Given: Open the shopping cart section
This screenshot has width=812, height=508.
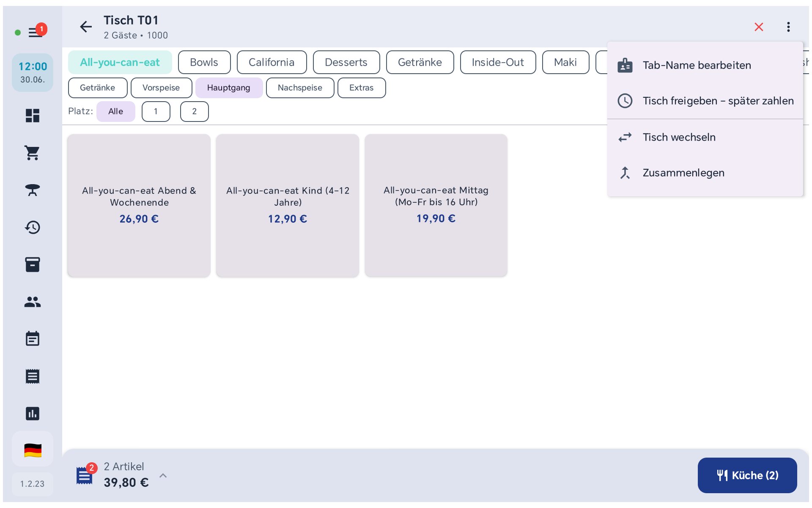Looking at the screenshot, I should coord(33,153).
